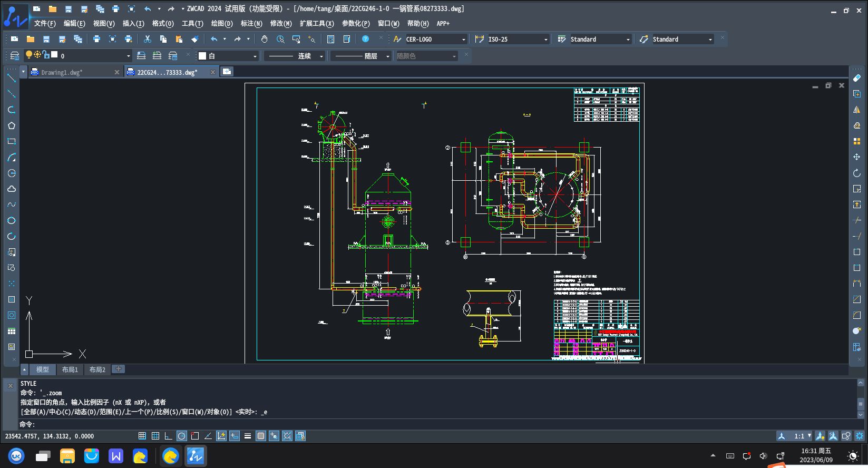Image resolution: width=868 pixels, height=468 pixels.
Task: Click the Cut scissors icon
Action: (148, 39)
